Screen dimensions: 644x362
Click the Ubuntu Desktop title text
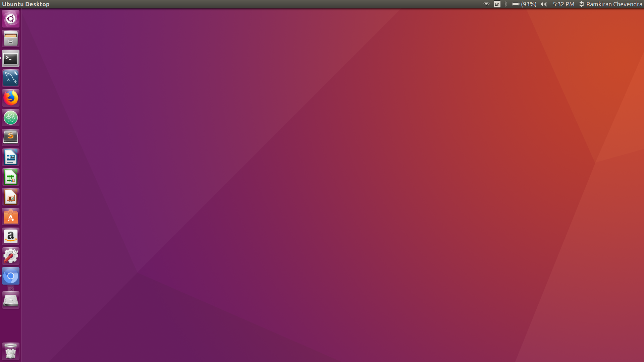point(26,4)
